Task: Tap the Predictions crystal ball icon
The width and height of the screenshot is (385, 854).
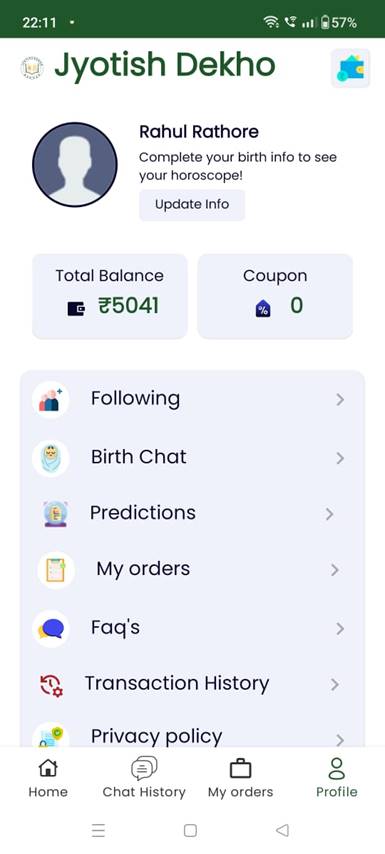Action: click(x=56, y=514)
